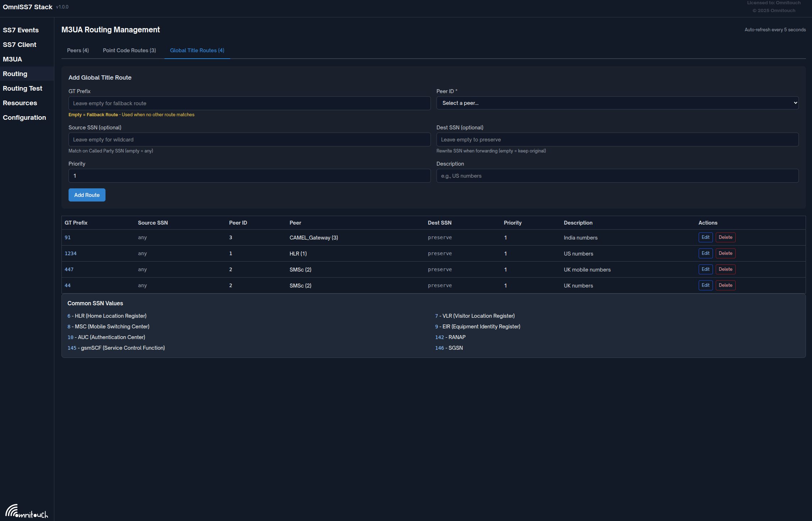The image size is (812, 521).
Task: Click the Dest SSN input field
Action: click(x=617, y=140)
